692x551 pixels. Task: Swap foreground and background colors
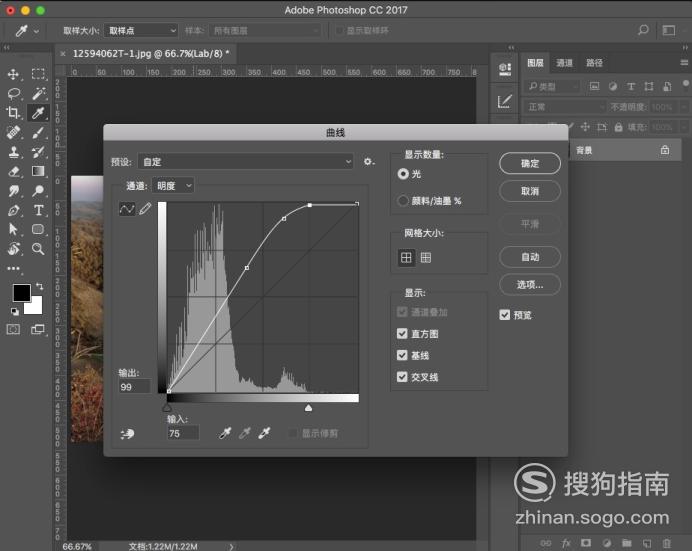40,286
